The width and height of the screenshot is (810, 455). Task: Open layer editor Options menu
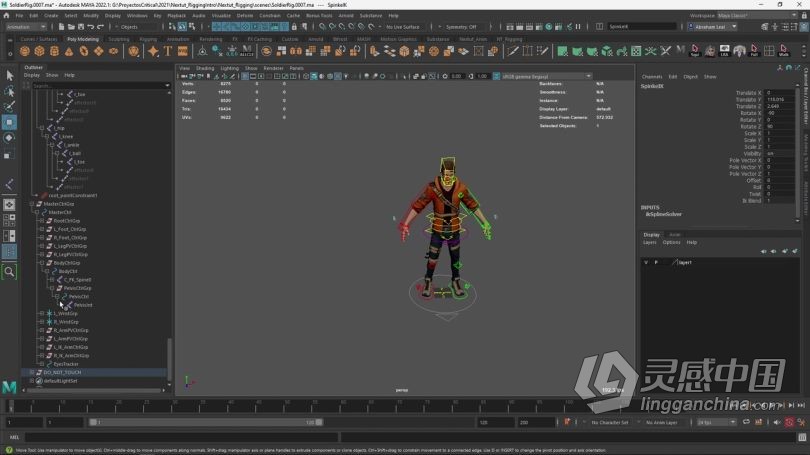pyautogui.click(x=672, y=242)
